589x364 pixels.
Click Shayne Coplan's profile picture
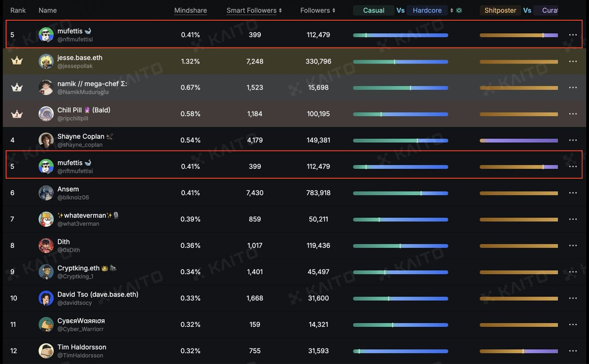(46, 140)
